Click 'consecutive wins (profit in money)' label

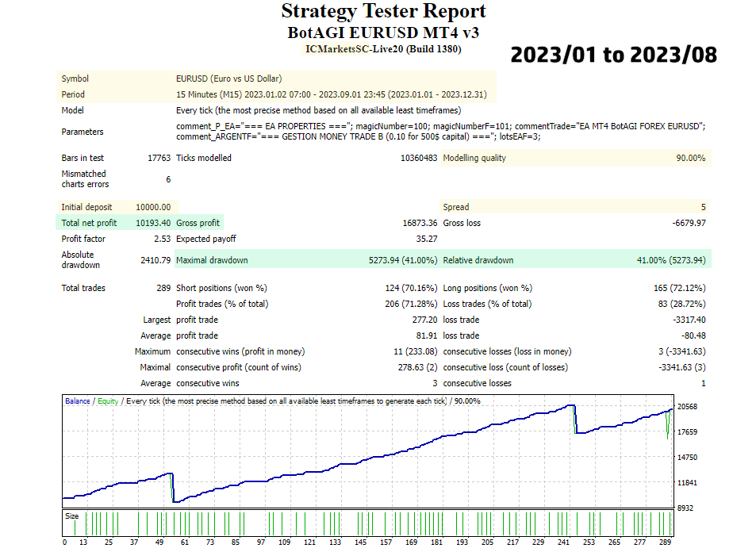point(240,351)
